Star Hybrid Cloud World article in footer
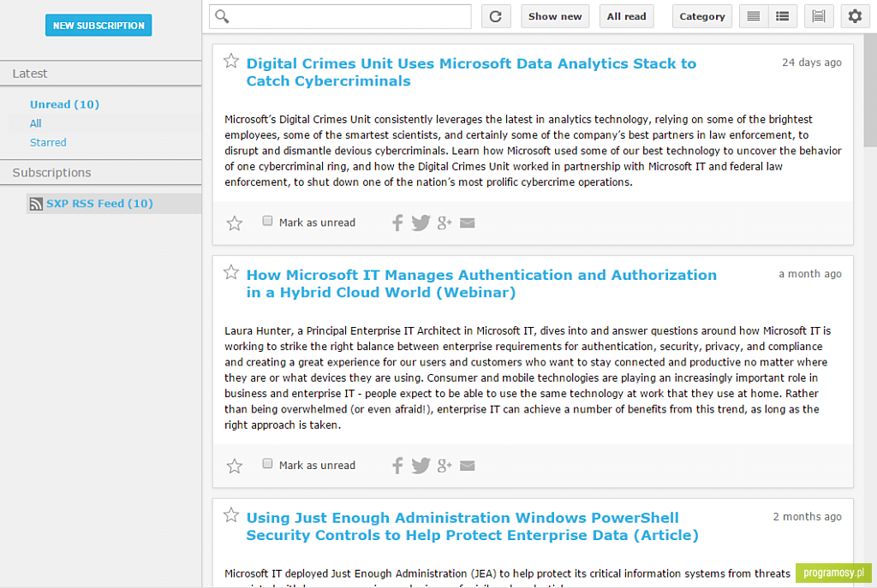 235,466
